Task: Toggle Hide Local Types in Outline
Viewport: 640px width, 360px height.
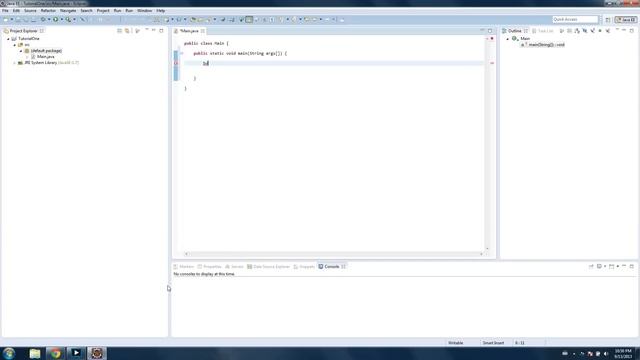Action: coord(608,31)
